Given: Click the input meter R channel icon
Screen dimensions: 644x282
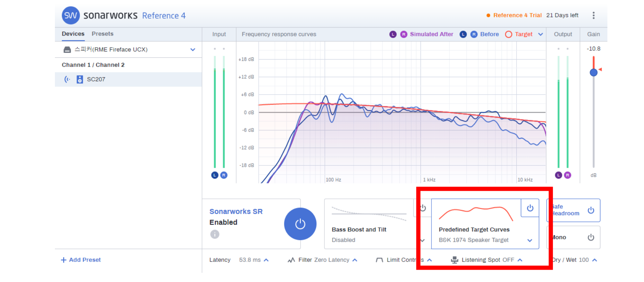Looking at the screenshot, I should pos(224,175).
